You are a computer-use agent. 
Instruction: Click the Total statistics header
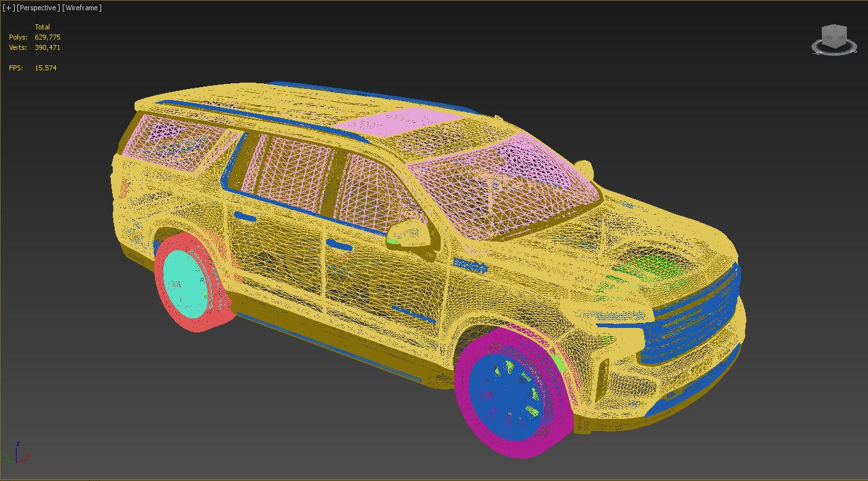(42, 27)
